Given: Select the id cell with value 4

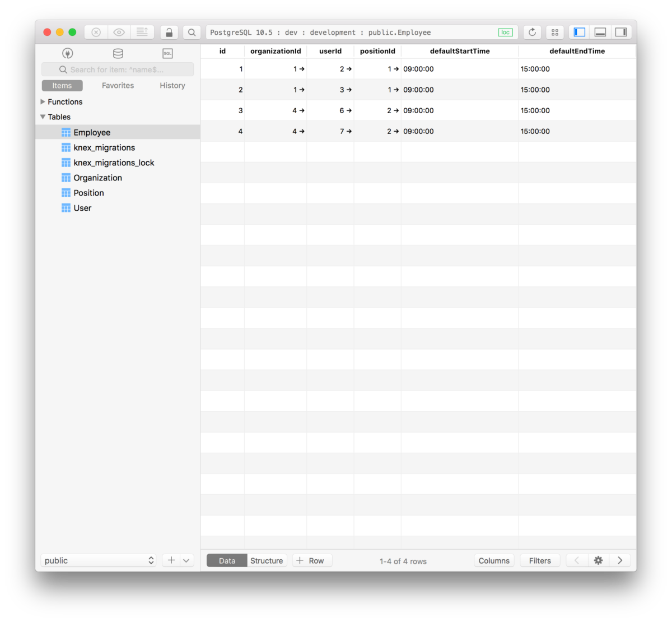Looking at the screenshot, I should click(222, 131).
